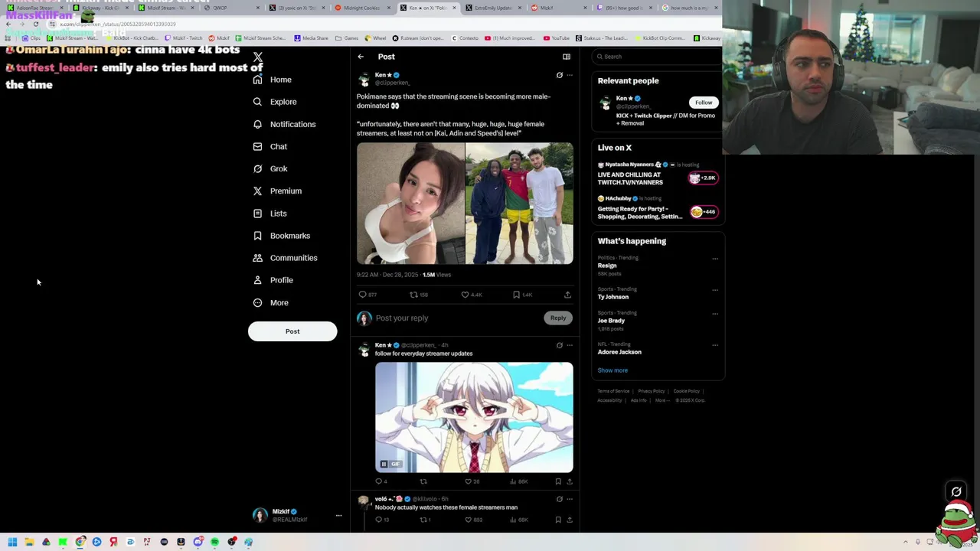Viewport: 980px width, 551px height.
Task: Open the Windows Start button
Action: point(12,542)
